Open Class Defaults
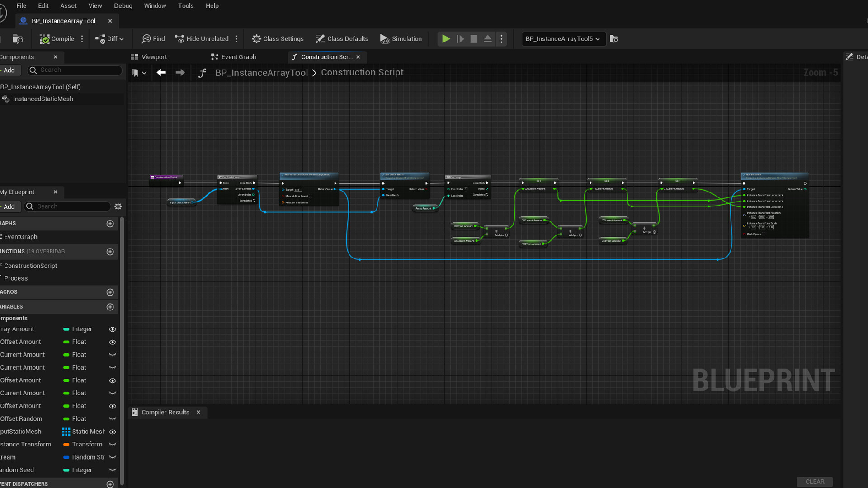 pyautogui.click(x=342, y=39)
